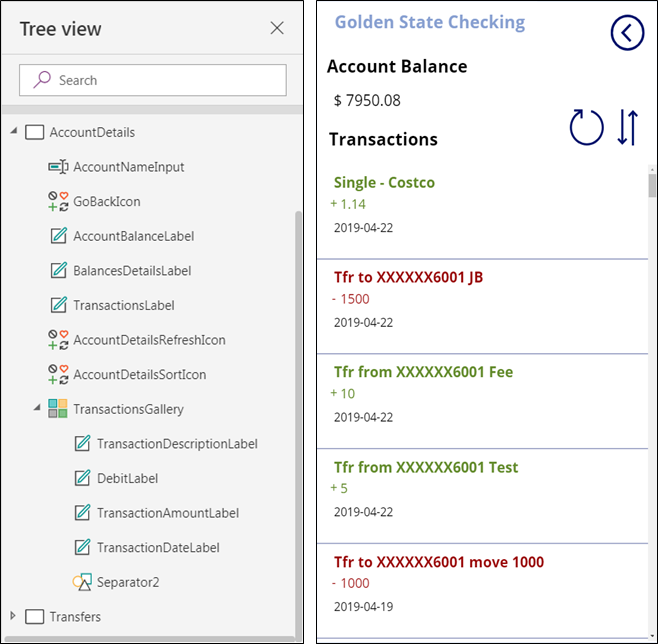Select TransactionDescriptionLabel in the tree
658x644 pixels.
click(x=177, y=444)
